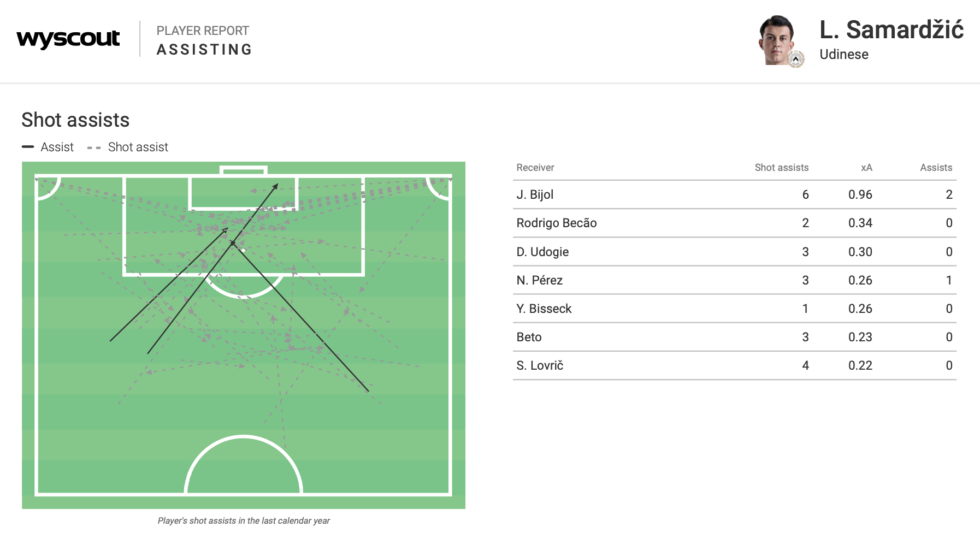The height and width of the screenshot is (539, 980).
Task: Click Y. Bisseck receiver name
Action: point(544,309)
